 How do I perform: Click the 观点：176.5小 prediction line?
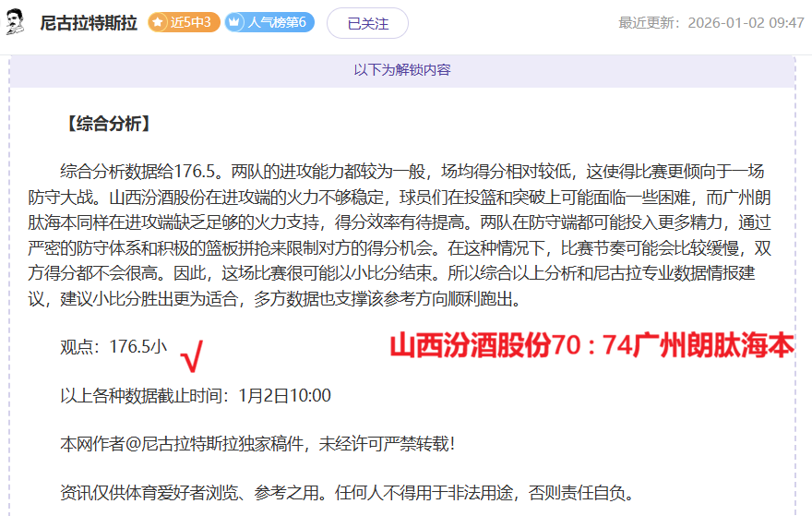click(113, 347)
